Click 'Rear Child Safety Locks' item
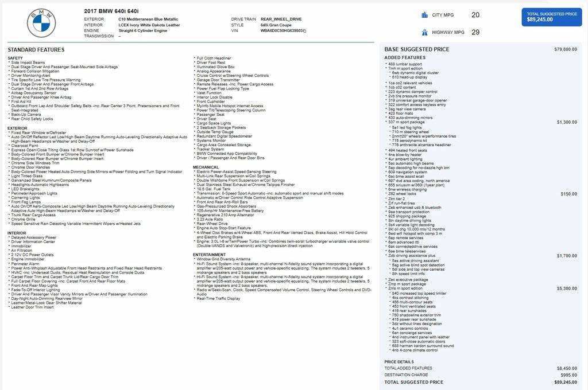588x390 pixels. [32, 119]
